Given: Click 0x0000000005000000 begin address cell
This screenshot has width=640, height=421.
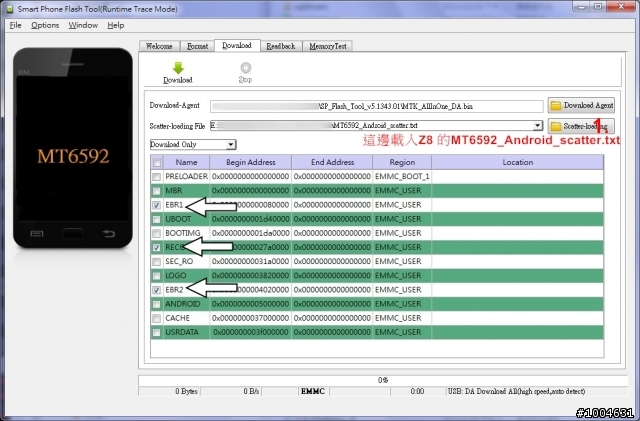Looking at the screenshot, I should pos(251,304).
